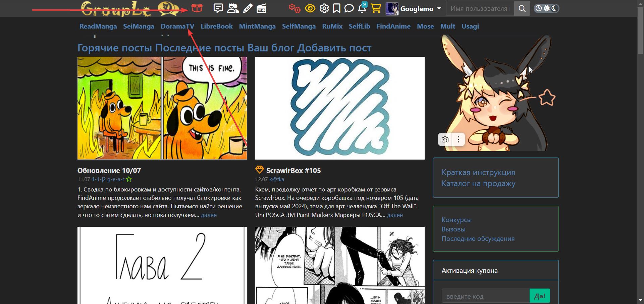Focus the введите код coupon field

[x=486, y=296]
